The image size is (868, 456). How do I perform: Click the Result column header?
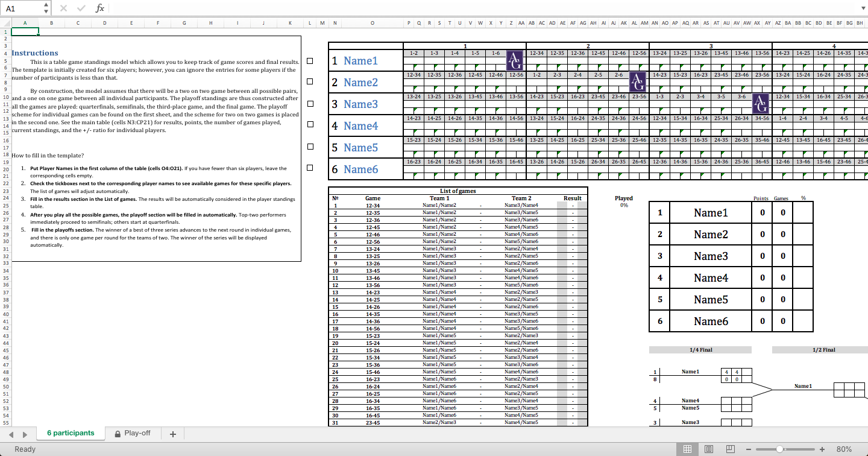click(572, 198)
